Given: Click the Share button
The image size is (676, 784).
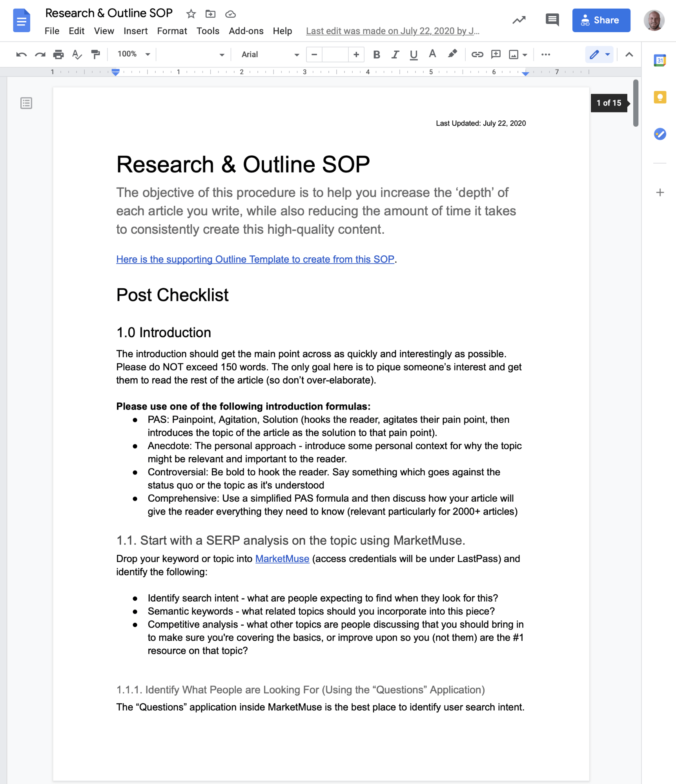Looking at the screenshot, I should click(x=601, y=20).
